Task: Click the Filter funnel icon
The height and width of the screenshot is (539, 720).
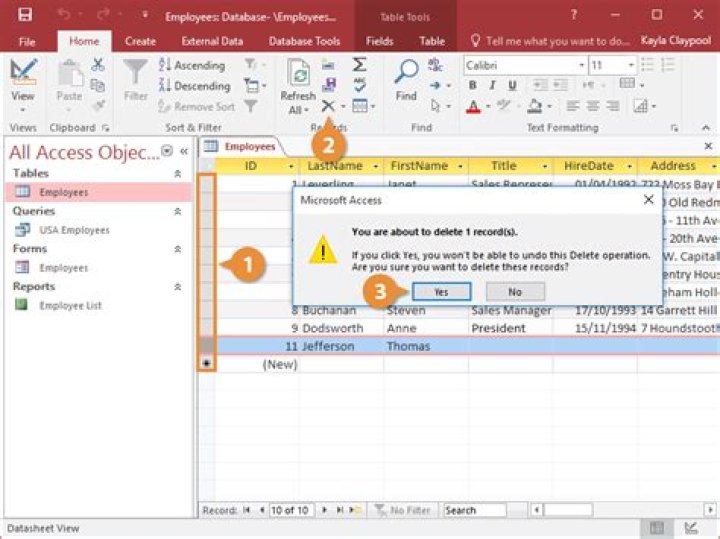Action: pyautogui.click(x=135, y=73)
